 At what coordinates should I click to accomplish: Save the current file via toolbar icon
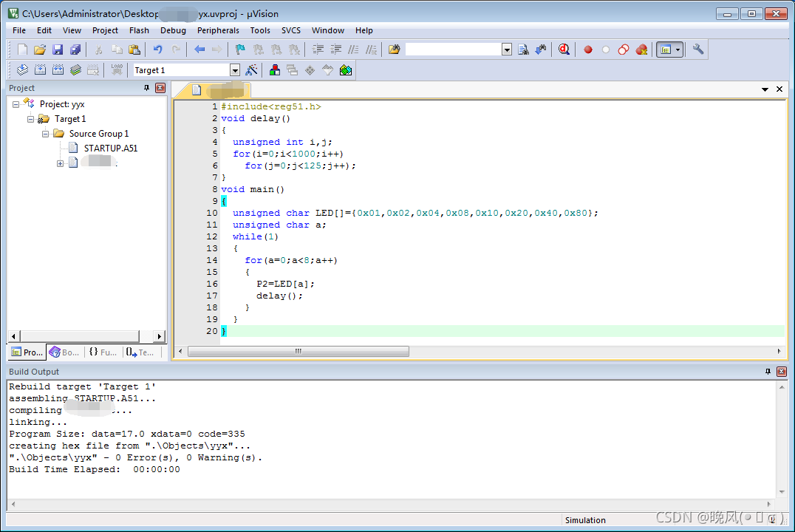[58, 50]
